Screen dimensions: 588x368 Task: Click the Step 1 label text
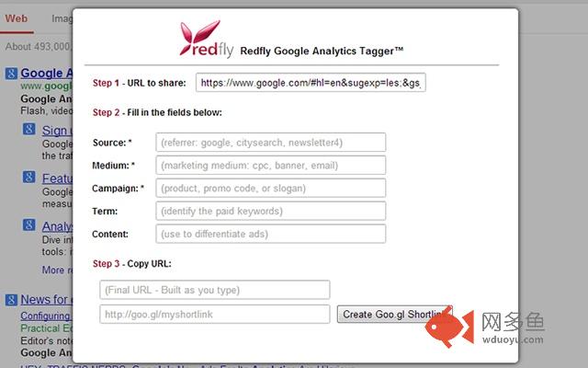[139, 83]
